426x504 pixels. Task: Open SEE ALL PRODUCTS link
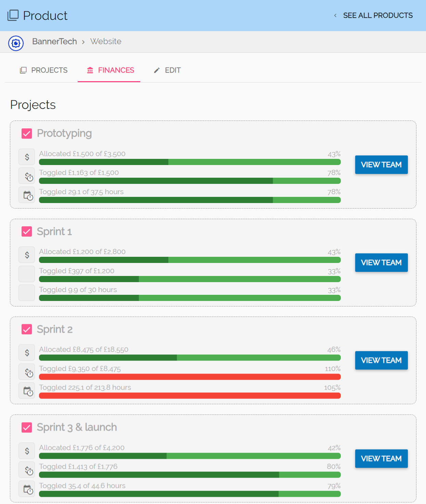click(x=378, y=15)
